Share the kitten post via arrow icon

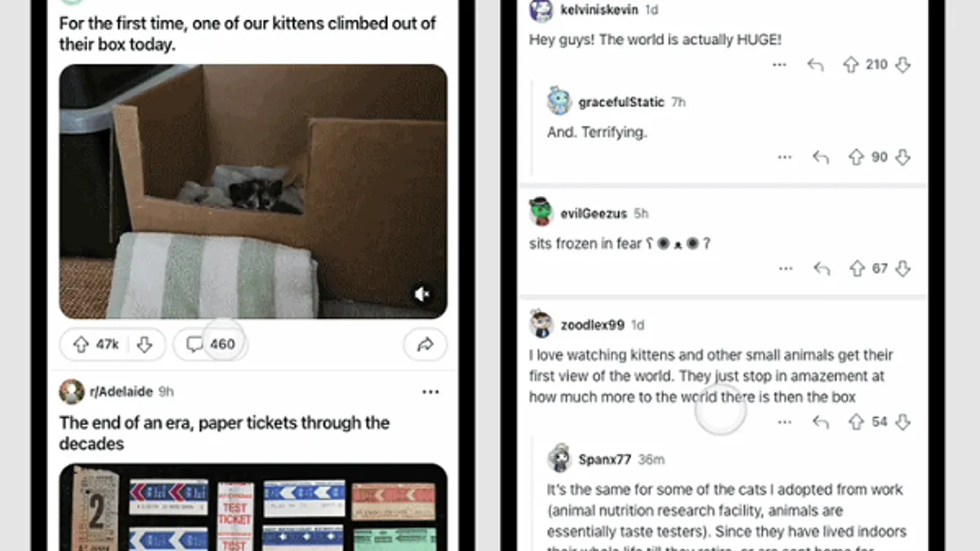[x=425, y=344]
